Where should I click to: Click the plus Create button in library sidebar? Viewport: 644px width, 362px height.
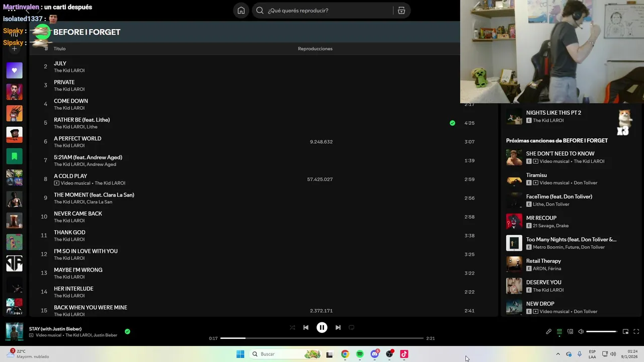pos(14,49)
